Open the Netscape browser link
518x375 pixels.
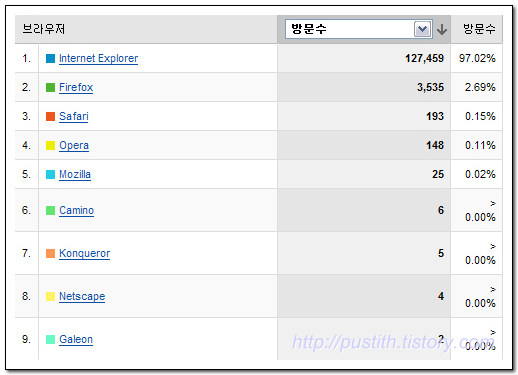tap(82, 296)
